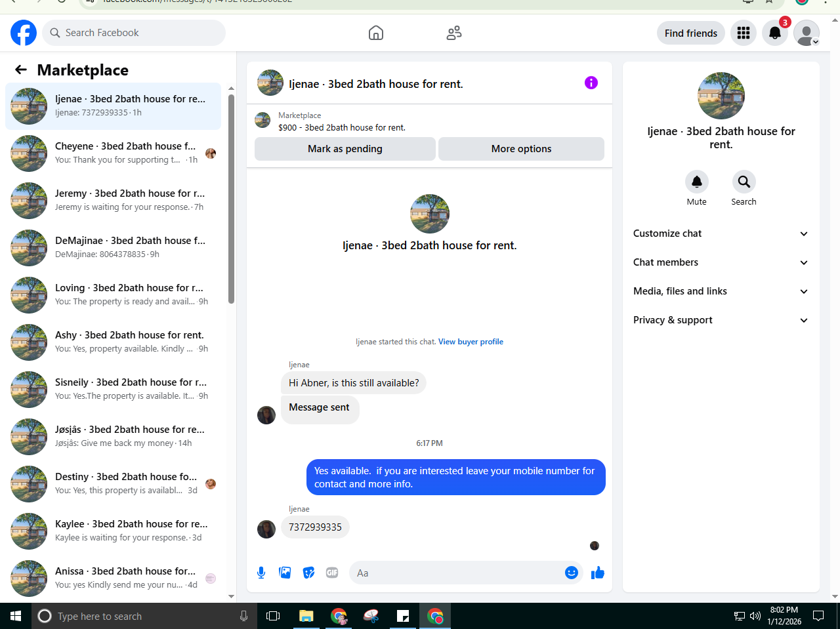Screen dimensions: 840x629
Task: Open Jeremy conversation in the list
Action: [x=113, y=201]
